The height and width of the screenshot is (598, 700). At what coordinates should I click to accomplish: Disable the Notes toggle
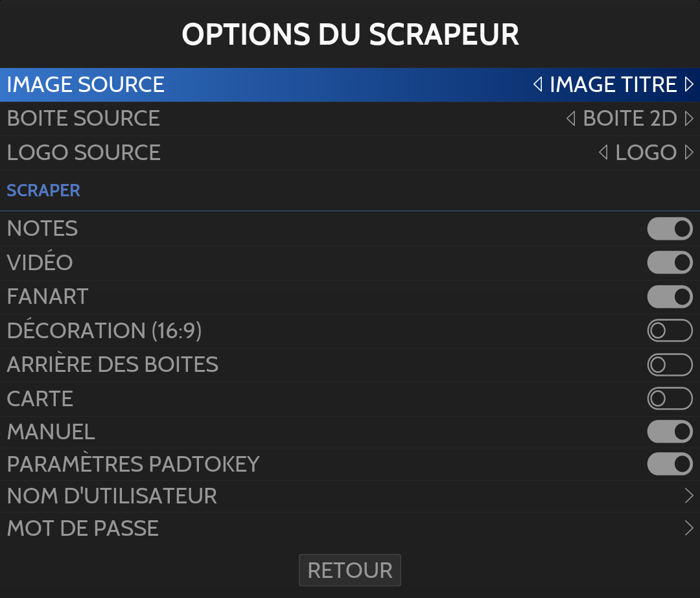click(670, 229)
